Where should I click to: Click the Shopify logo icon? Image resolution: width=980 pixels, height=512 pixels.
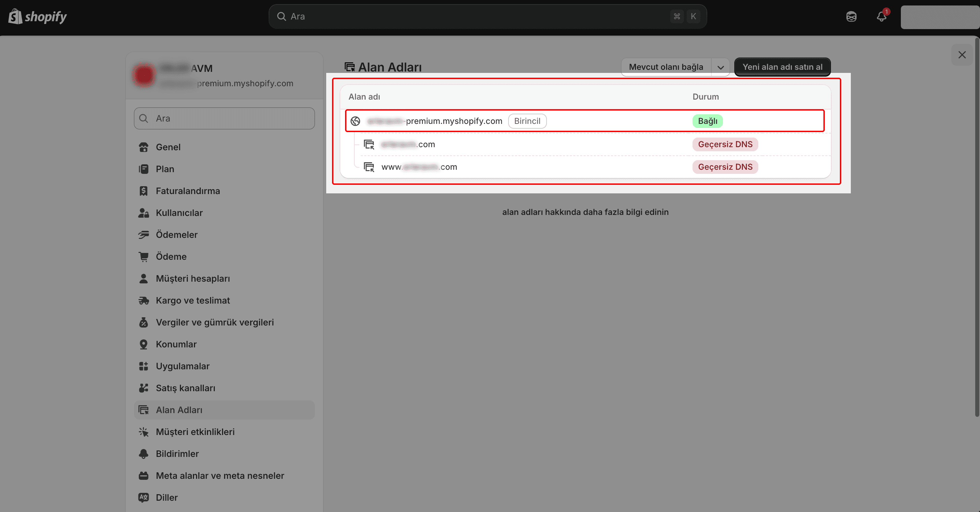point(15,16)
